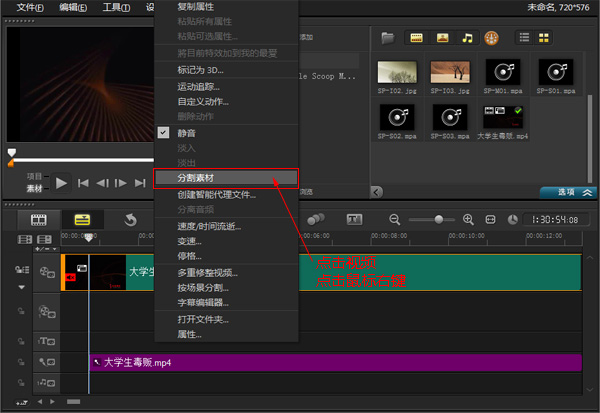This screenshot has width=600, height=413.
Task: Open the 编辑(E) menu
Action: [x=73, y=7]
